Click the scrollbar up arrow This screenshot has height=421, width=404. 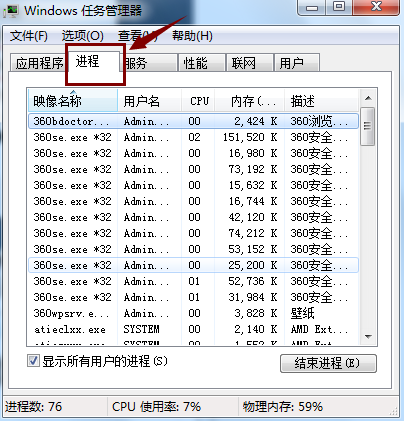click(x=368, y=98)
